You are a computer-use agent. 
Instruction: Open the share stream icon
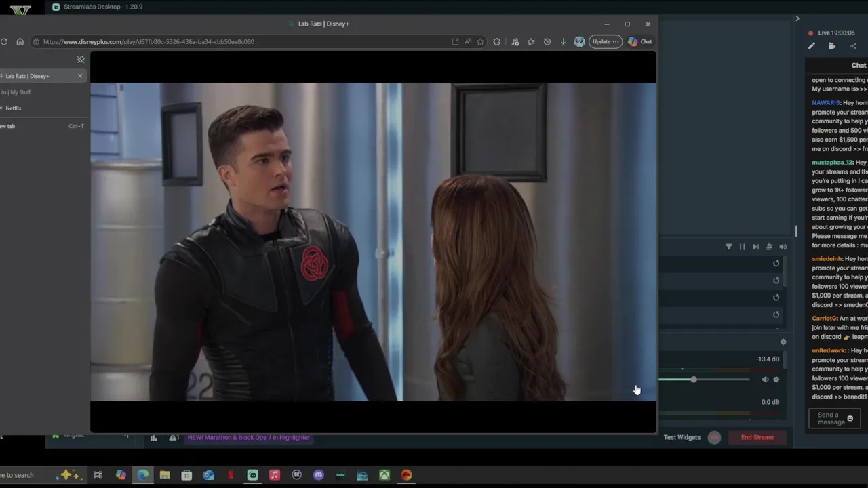[853, 46]
